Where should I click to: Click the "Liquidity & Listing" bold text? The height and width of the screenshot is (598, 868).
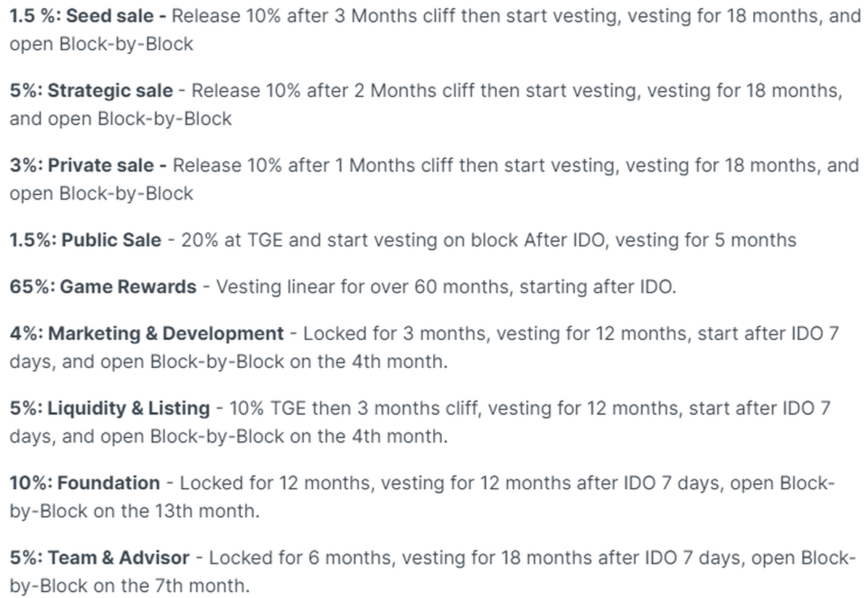click(x=128, y=409)
